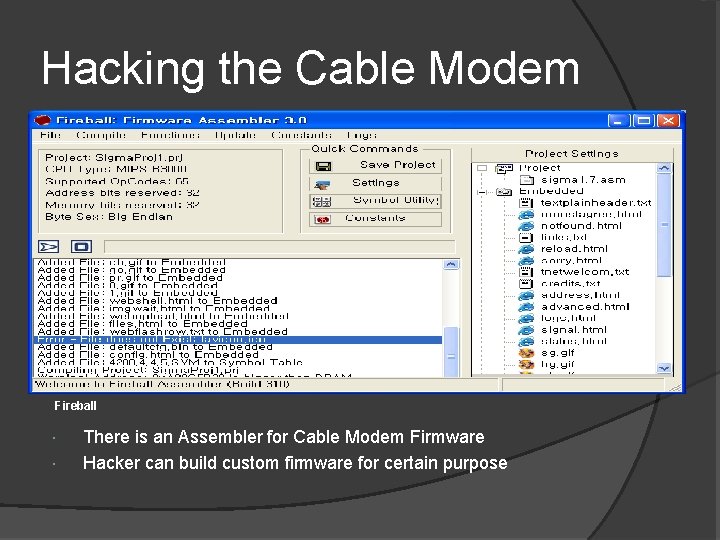Click the sorry.html browser icon

(x=526, y=260)
